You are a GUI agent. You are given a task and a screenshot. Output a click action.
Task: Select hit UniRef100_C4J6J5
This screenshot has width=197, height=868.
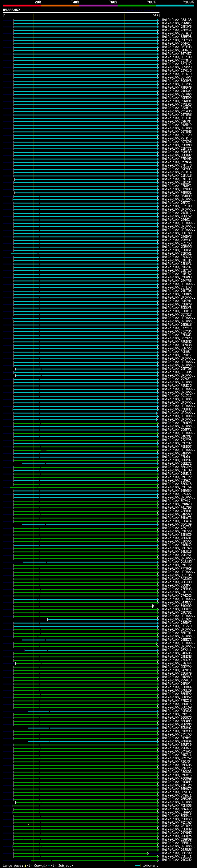pos(176,50)
